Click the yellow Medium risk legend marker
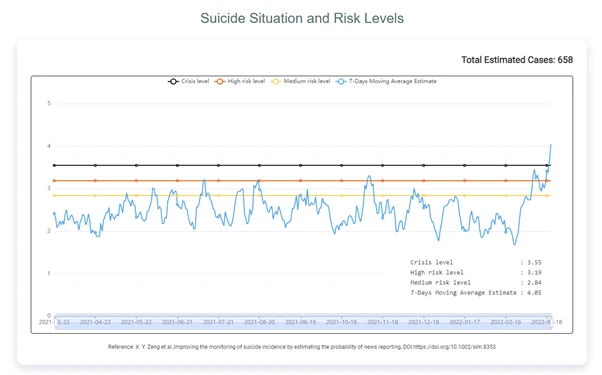The height and width of the screenshot is (375, 602). pyautogui.click(x=276, y=81)
